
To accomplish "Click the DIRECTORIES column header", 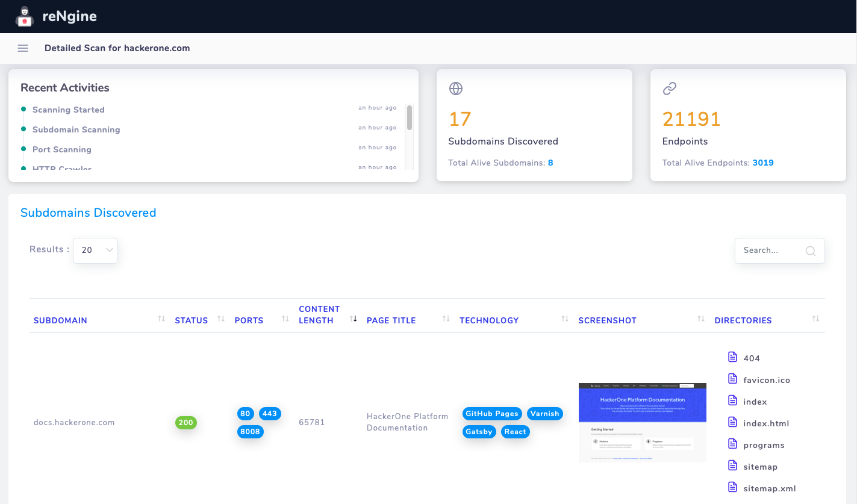I will tap(743, 321).
